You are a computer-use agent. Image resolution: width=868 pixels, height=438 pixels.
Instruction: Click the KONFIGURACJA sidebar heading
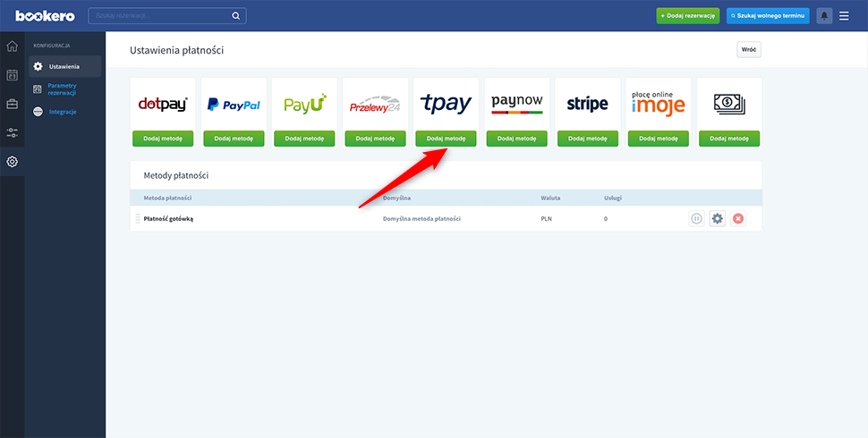[x=52, y=46]
